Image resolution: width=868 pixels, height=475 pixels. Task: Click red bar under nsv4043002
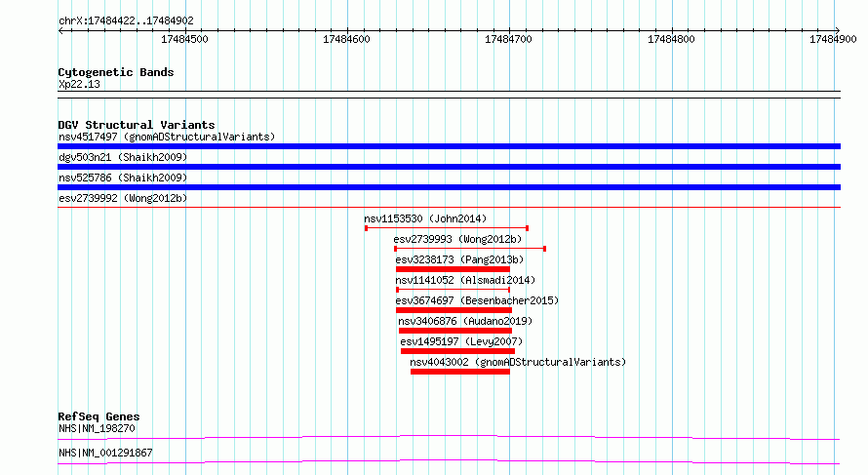tap(460, 372)
